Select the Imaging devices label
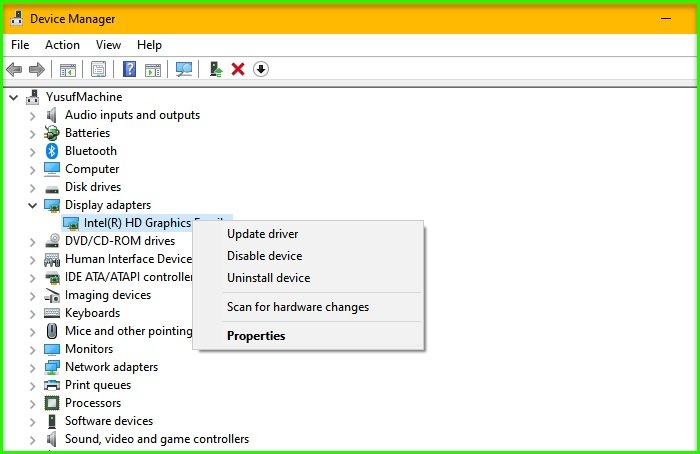 point(108,295)
